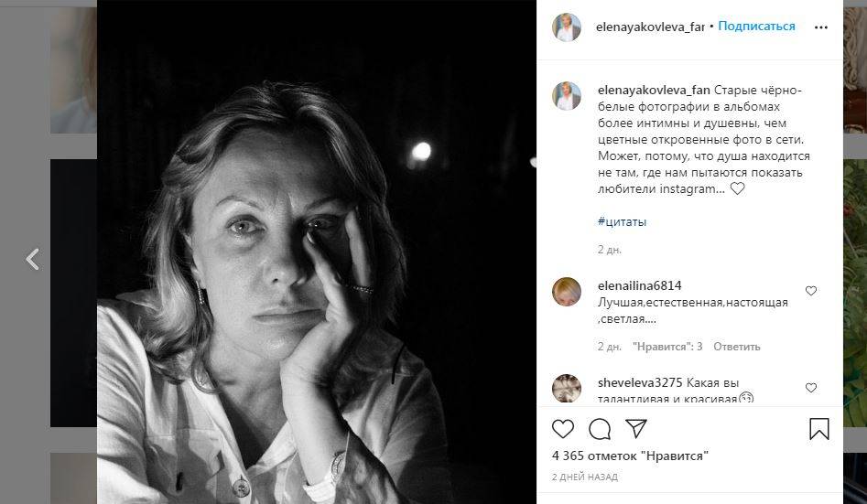Like sheveleva3275's comment
This screenshot has width=867, height=504.
(810, 388)
